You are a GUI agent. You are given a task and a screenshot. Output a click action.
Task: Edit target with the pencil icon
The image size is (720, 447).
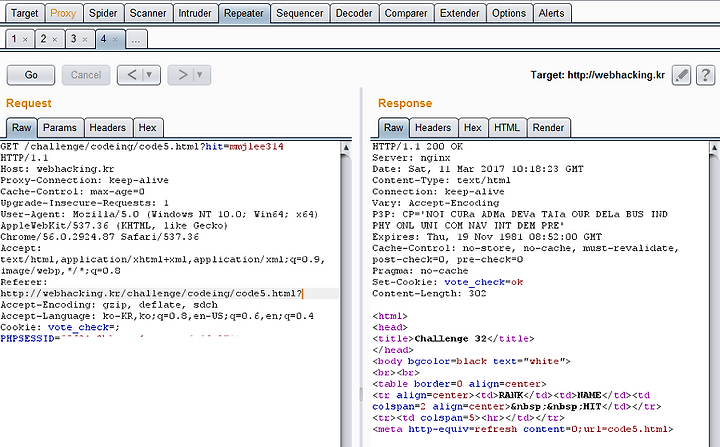tap(681, 75)
